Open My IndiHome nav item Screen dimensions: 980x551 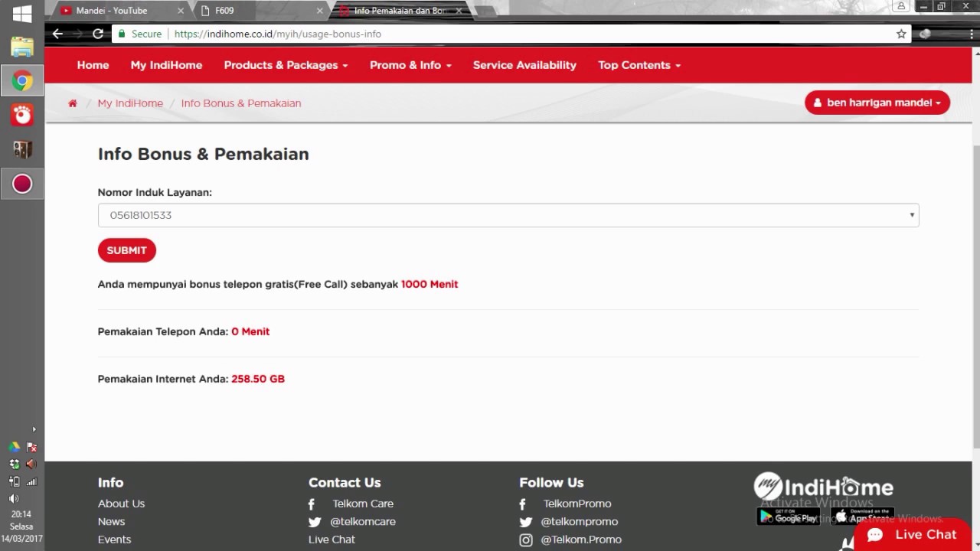point(166,65)
